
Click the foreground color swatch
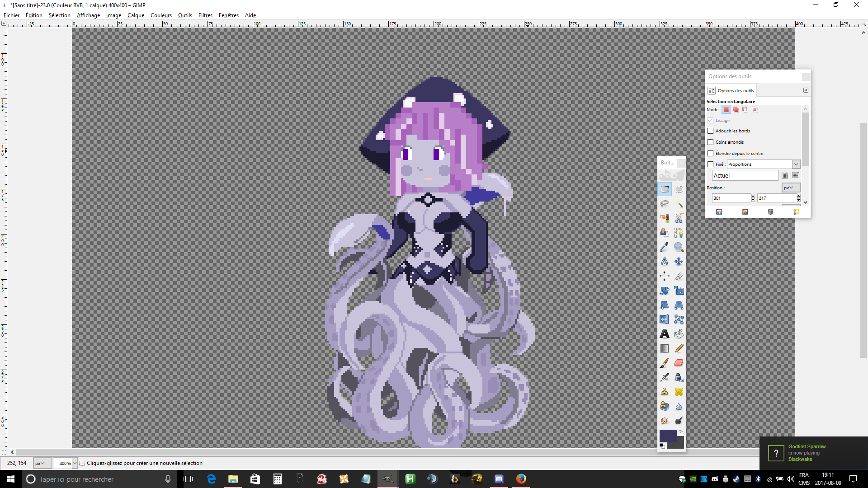point(667,436)
